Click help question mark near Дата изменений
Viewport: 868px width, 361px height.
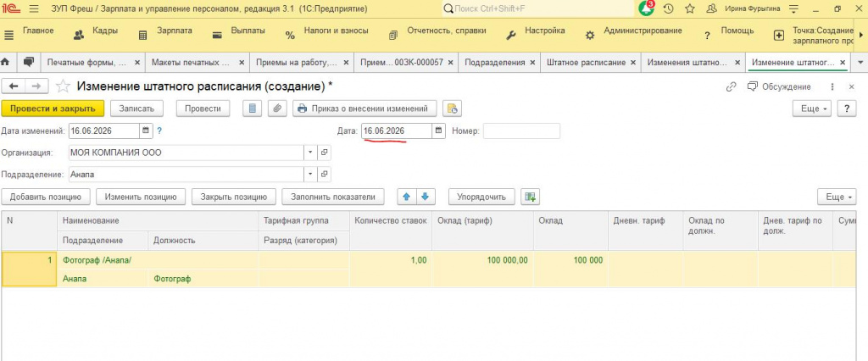[x=159, y=131]
